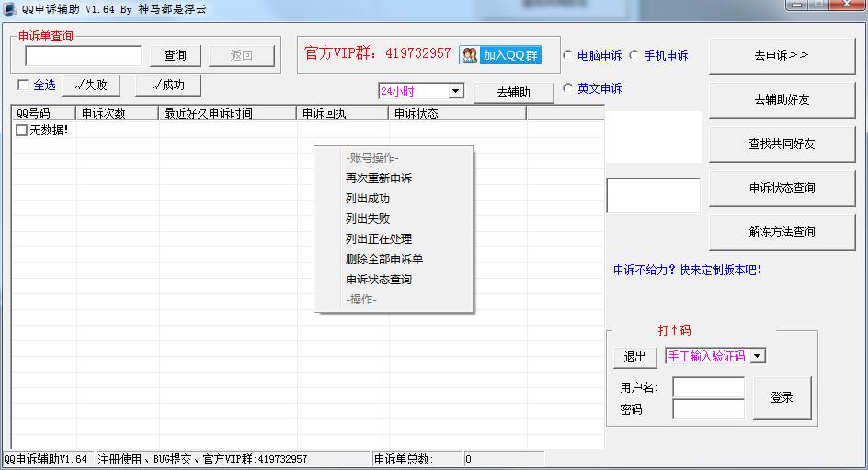Screen dimensions: 868x470
Task: Click the √成功 button
Action: pyautogui.click(x=167, y=85)
